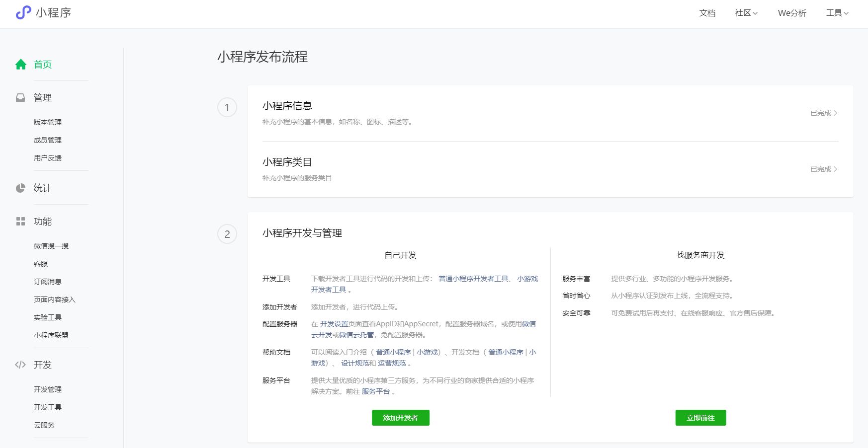The image size is (868, 448).
Task: Open the 统计 sidebar section
Action: (x=43, y=188)
